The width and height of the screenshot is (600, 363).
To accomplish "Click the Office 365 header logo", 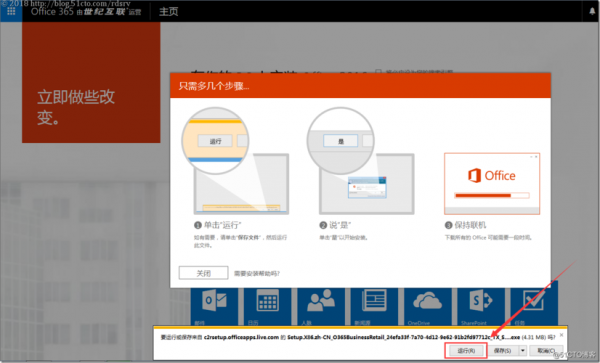I will 86,11.
